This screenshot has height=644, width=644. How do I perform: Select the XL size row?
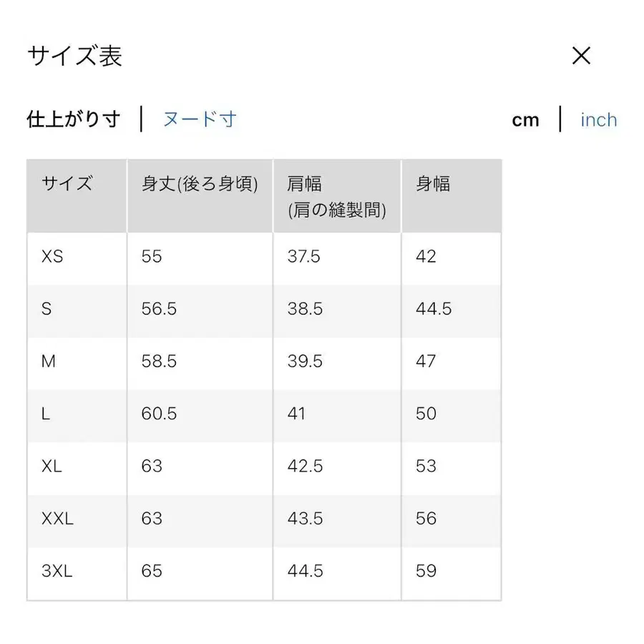50,467
